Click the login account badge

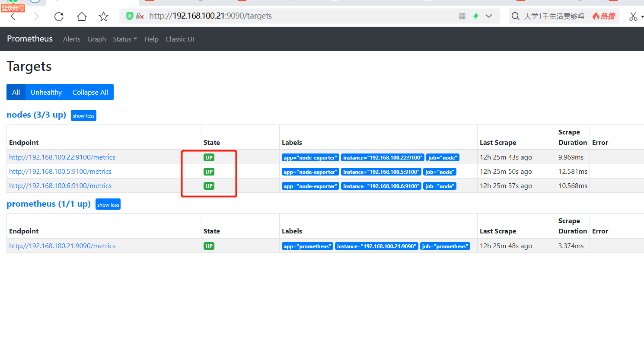[13, 8]
